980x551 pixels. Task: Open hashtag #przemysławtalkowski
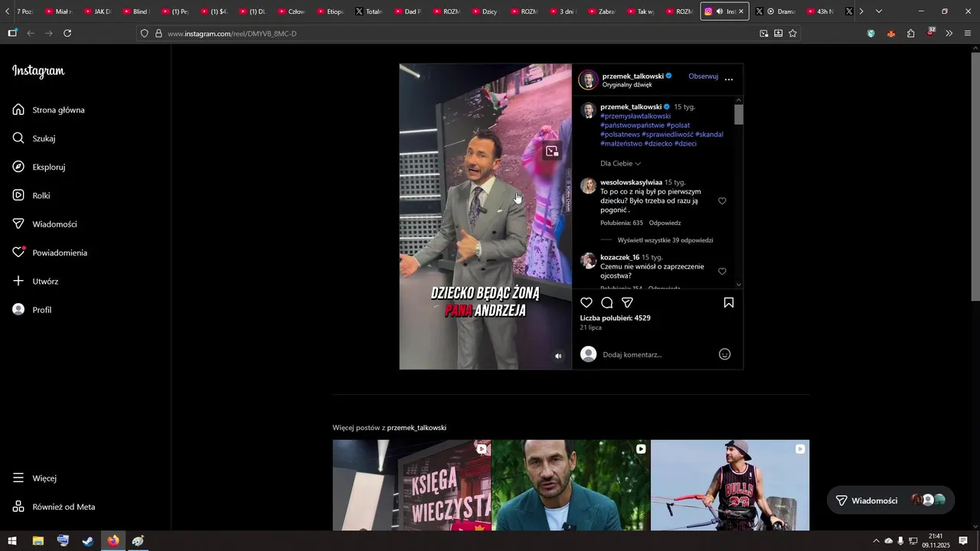click(x=635, y=116)
